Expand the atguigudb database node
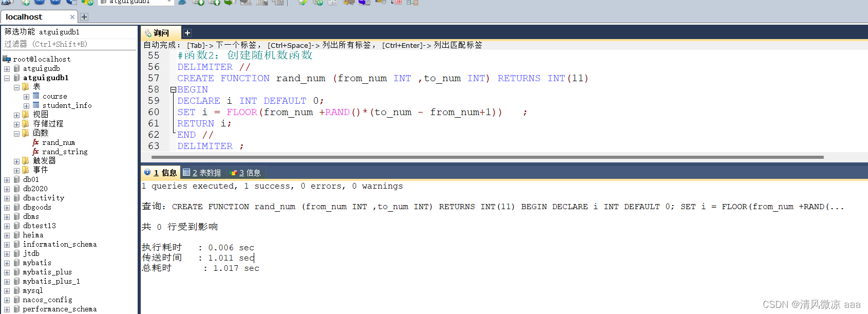The image size is (868, 314). pos(7,69)
